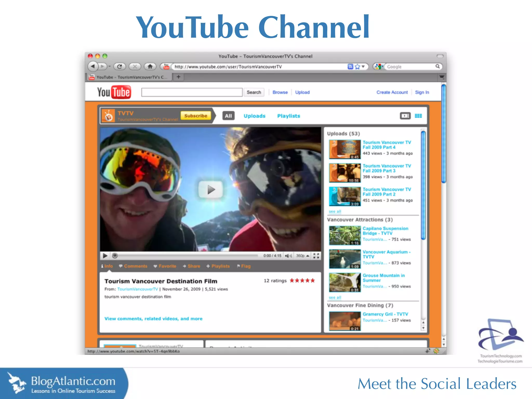Click the URL address bar
The height and width of the screenshot is (399, 532).
tap(260, 66)
